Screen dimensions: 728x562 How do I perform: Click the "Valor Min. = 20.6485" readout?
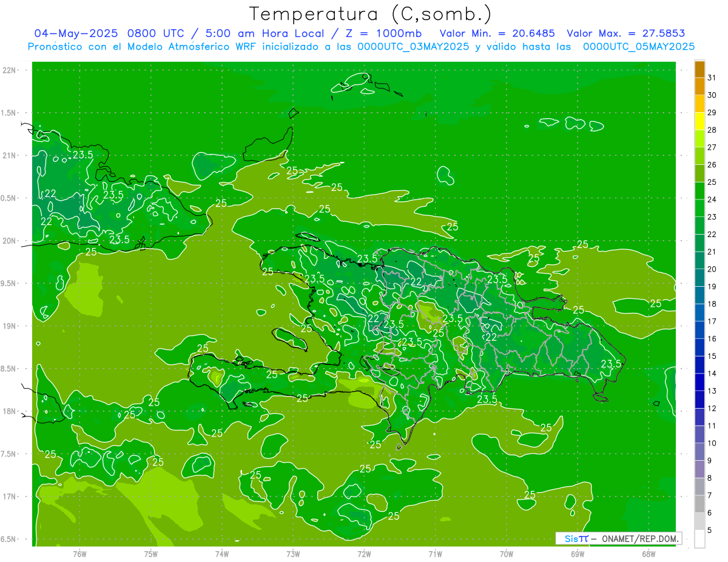(x=497, y=33)
